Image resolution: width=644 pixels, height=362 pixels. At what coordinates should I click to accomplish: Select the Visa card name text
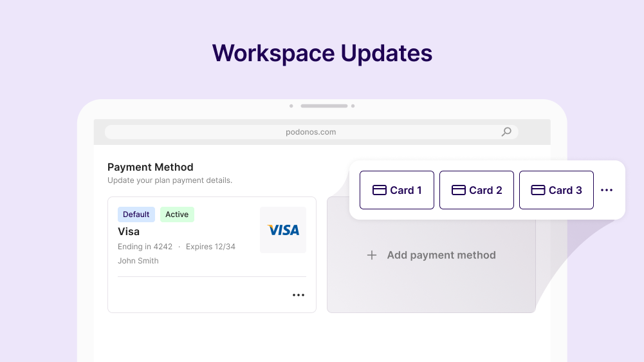point(129,231)
